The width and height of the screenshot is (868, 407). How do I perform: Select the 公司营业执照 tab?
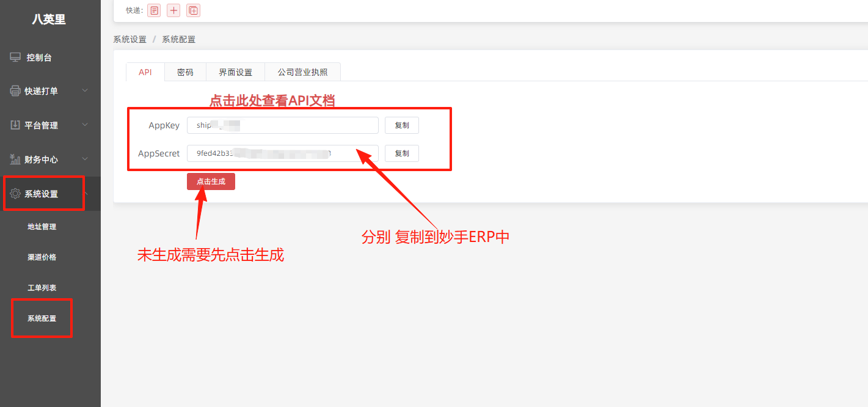(x=302, y=72)
